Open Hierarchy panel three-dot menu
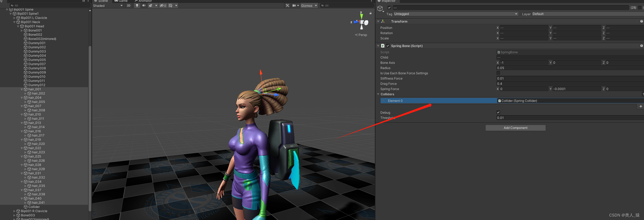This screenshot has height=220, width=644. (88, 1)
